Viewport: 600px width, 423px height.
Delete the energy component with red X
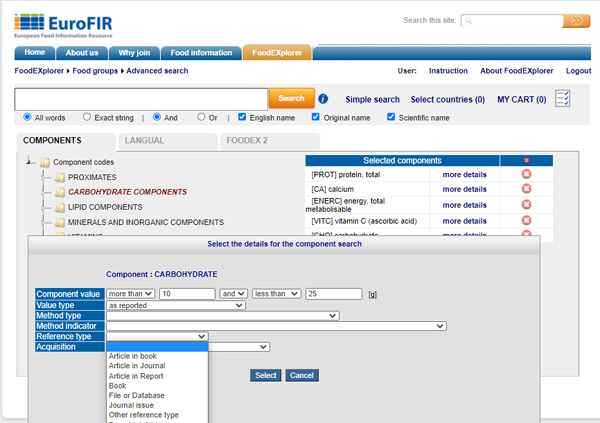pyautogui.click(x=526, y=204)
